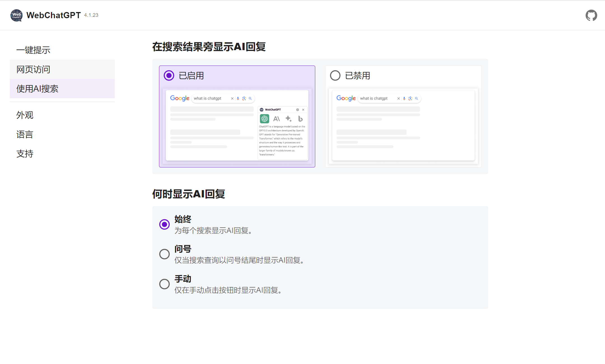Select the 已禁用 radio button
Image resolution: width=605 pixels, height=364 pixels.
click(335, 75)
